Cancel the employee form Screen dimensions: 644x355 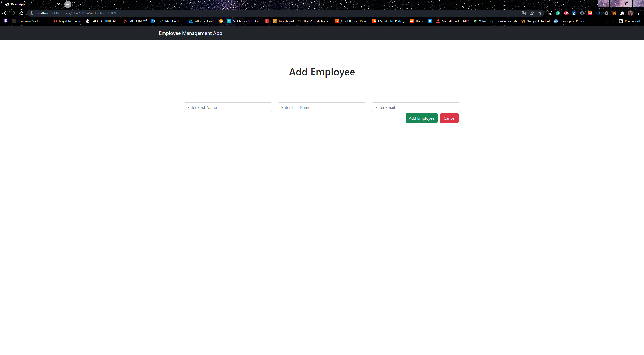pyautogui.click(x=449, y=118)
